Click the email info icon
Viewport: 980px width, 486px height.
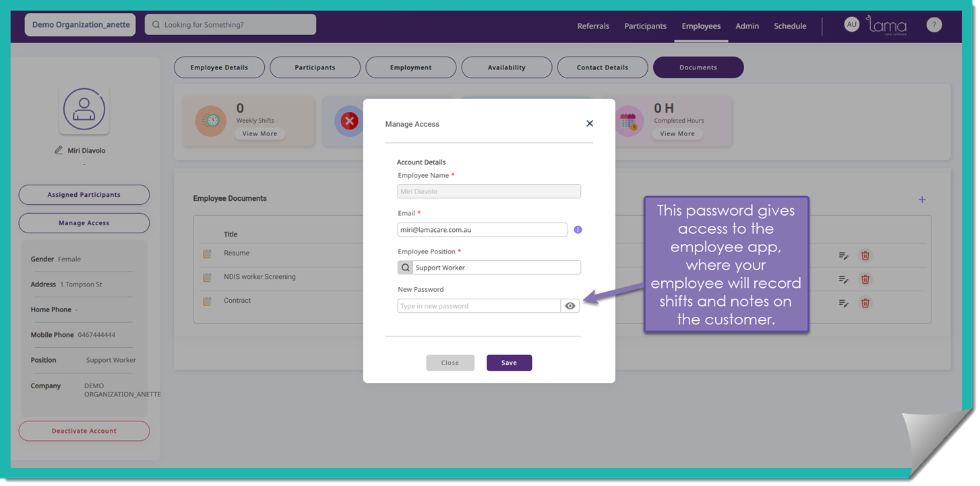pos(578,230)
